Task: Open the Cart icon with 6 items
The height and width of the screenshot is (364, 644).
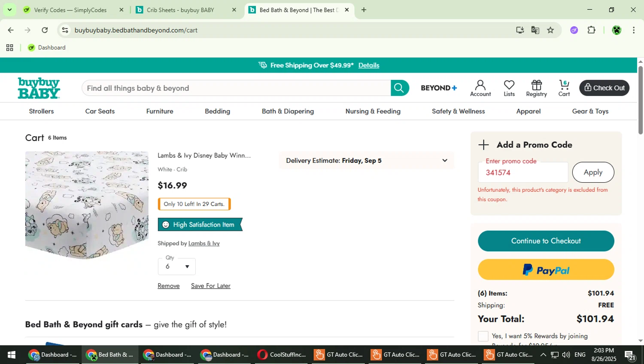Action: point(564,88)
